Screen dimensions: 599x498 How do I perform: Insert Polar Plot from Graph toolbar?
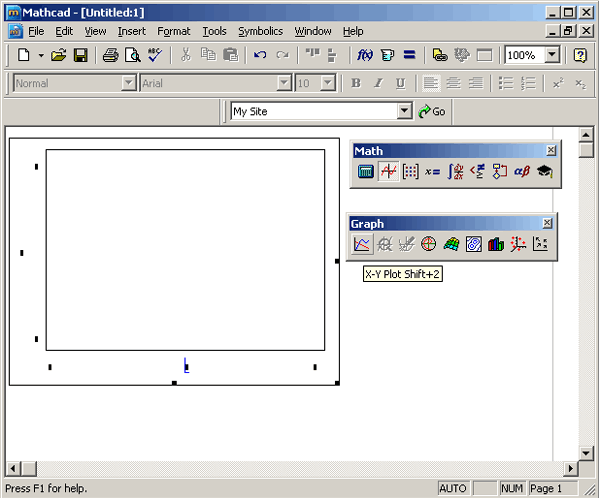pyautogui.click(x=429, y=244)
